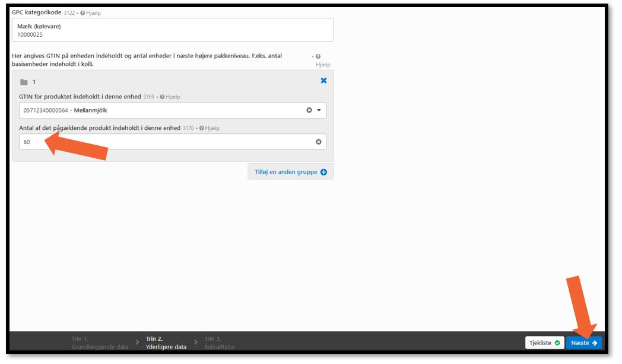Open Hjælp for GPC kategorikode
The height and width of the screenshot is (364, 622).
click(90, 12)
